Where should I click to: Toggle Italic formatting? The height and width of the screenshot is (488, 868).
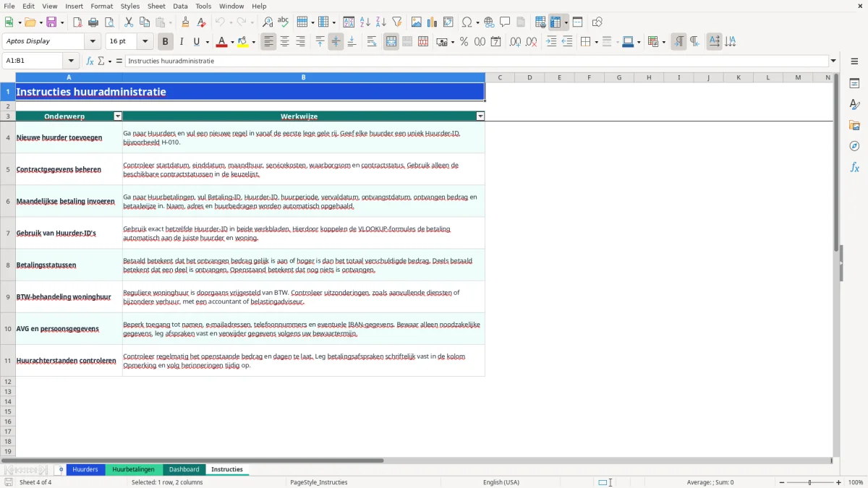[x=182, y=42]
